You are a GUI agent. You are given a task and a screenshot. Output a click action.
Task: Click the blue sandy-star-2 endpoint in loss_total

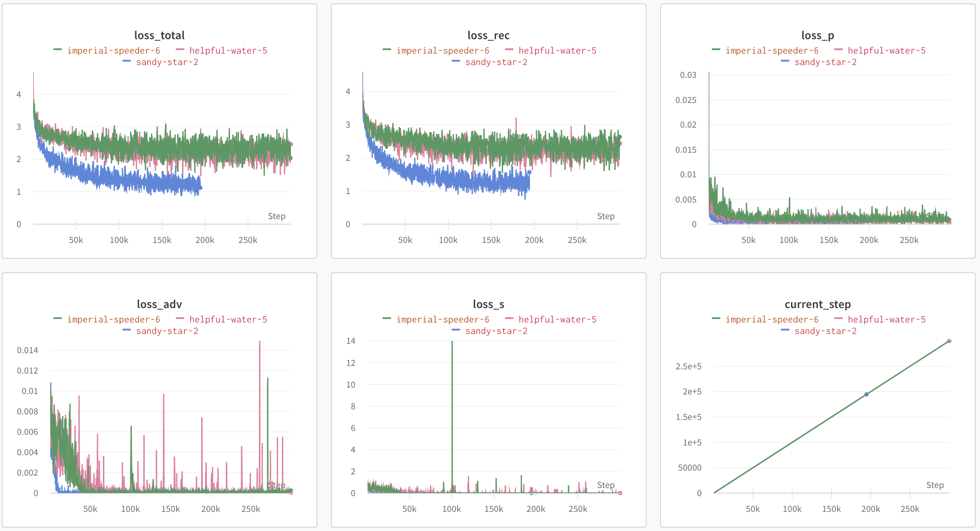(x=200, y=188)
